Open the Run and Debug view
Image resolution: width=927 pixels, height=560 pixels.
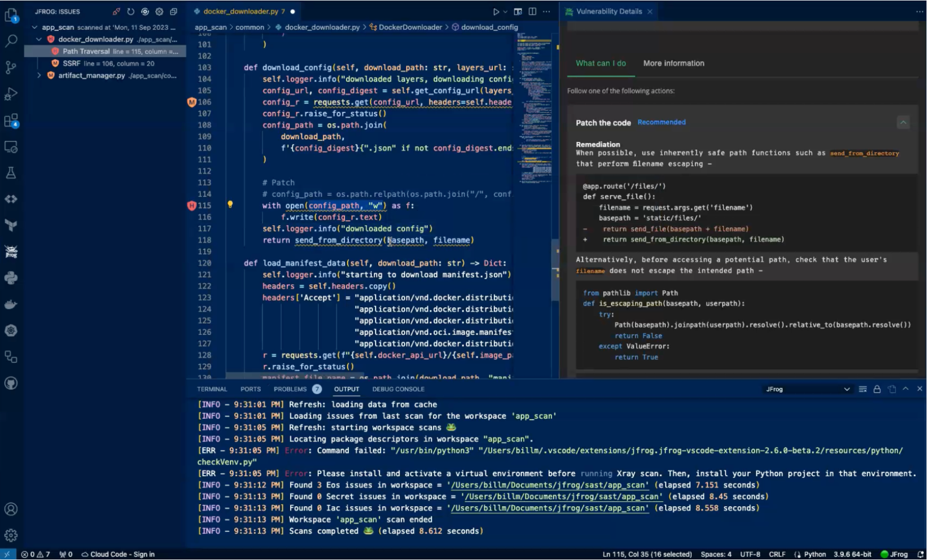[11, 94]
